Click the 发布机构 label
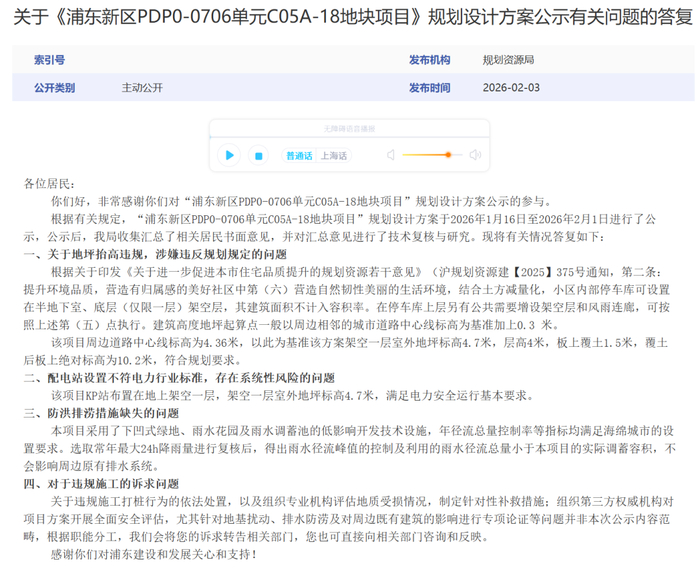Image resolution: width=700 pixels, height=568 pixels. (x=429, y=60)
